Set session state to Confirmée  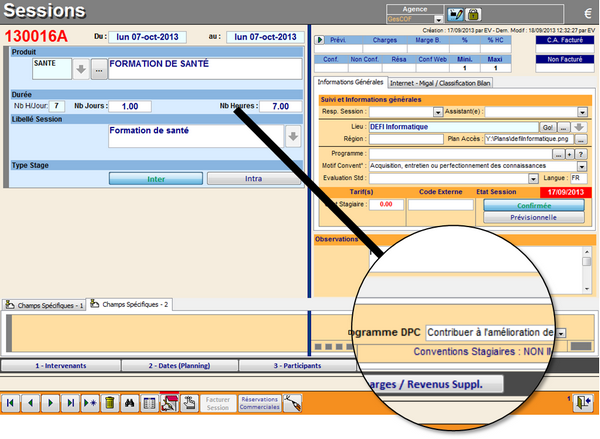click(519, 205)
